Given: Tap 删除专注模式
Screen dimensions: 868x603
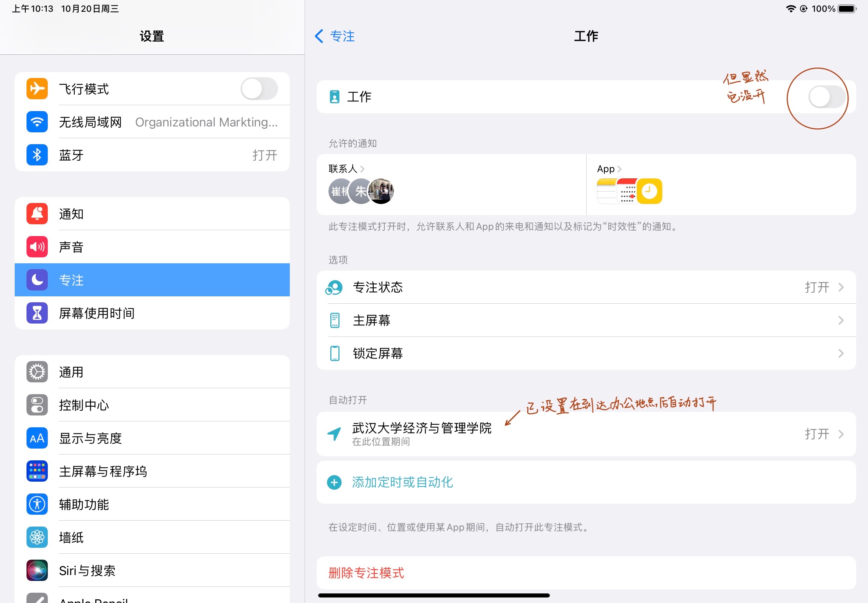Looking at the screenshot, I should pos(366,573).
